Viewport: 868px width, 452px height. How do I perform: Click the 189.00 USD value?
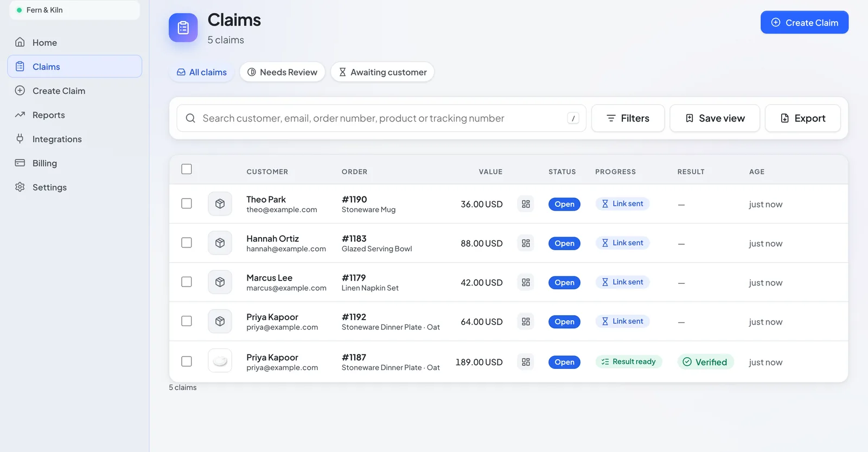click(479, 362)
